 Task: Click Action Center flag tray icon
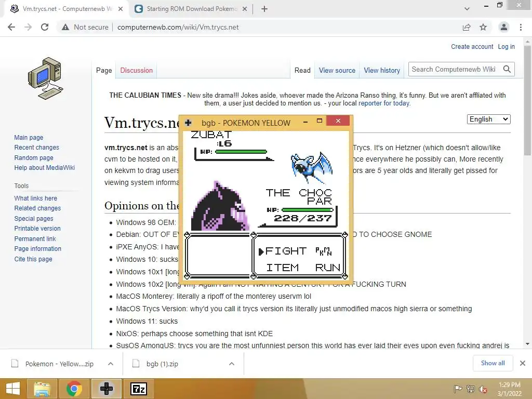click(x=458, y=389)
